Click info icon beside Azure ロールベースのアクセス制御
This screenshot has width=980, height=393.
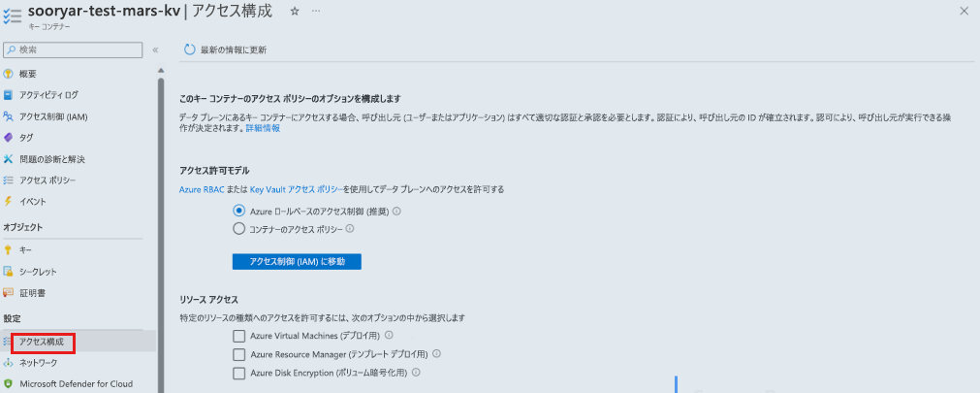(x=396, y=212)
